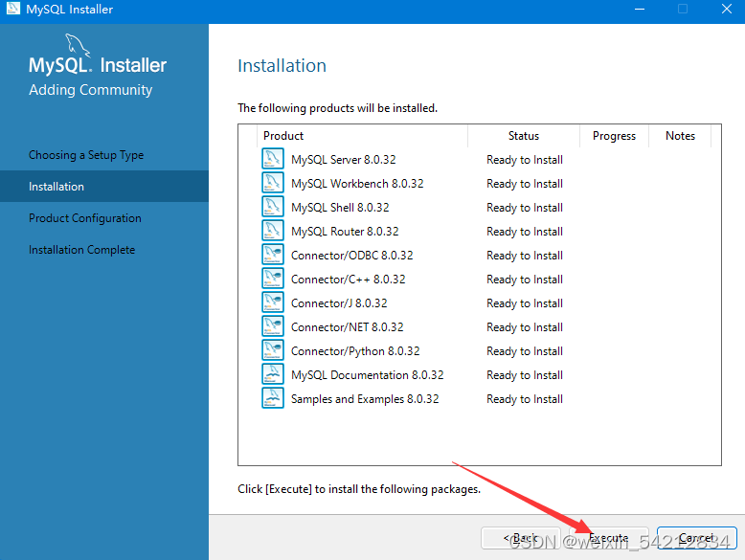The width and height of the screenshot is (745, 560).
Task: Click the Connector/NET 8.0.32 product icon
Action: [x=273, y=326]
